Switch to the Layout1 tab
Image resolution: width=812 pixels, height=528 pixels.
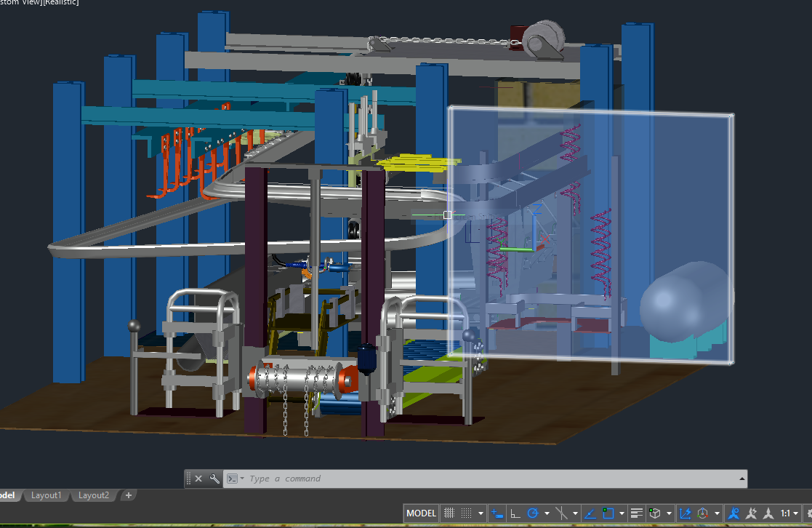[x=46, y=495]
